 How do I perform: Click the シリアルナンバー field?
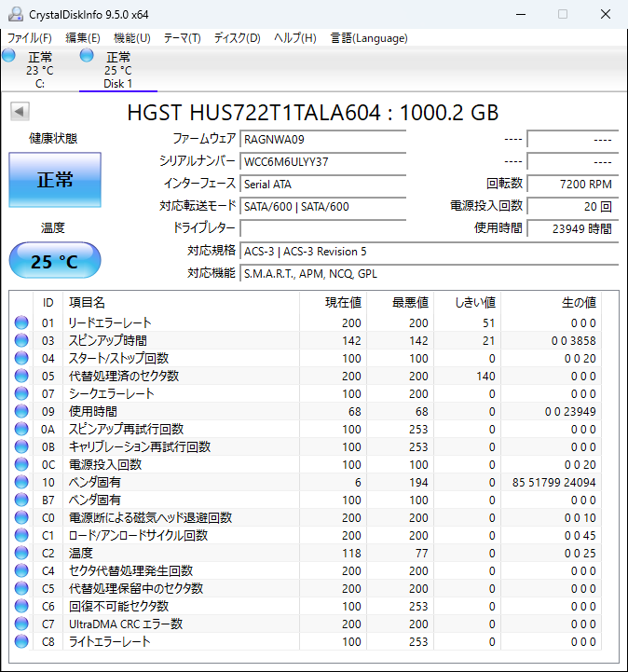point(322,161)
